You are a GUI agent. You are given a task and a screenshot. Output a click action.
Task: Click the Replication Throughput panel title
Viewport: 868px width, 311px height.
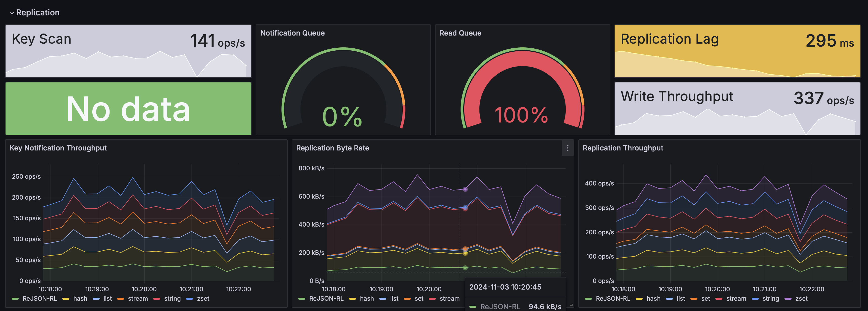[x=623, y=148]
